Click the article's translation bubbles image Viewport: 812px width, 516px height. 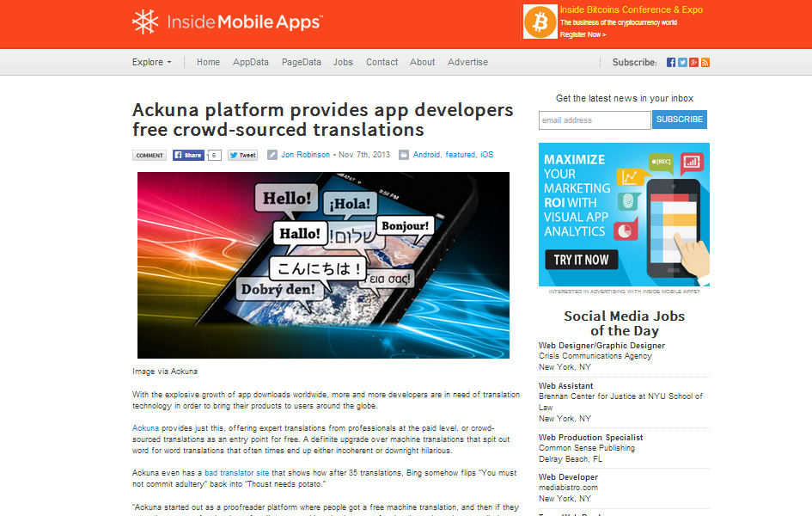click(x=323, y=265)
